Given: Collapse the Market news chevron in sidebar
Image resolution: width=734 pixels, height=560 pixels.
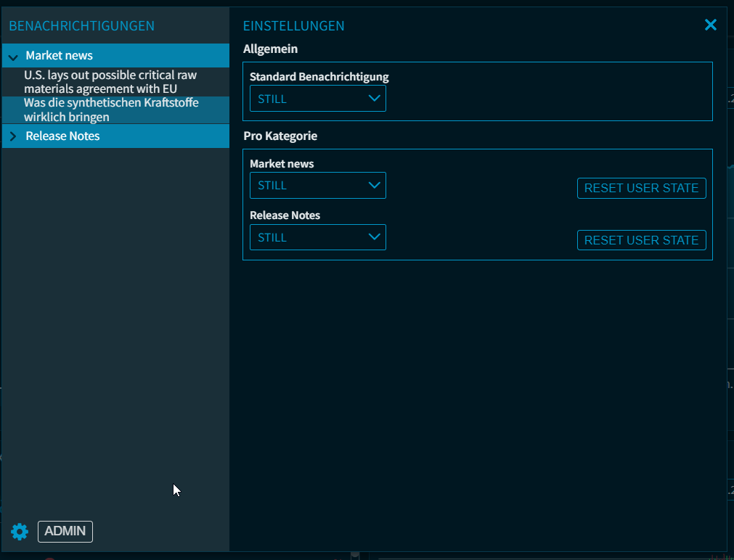Looking at the screenshot, I should pyautogui.click(x=13, y=57).
